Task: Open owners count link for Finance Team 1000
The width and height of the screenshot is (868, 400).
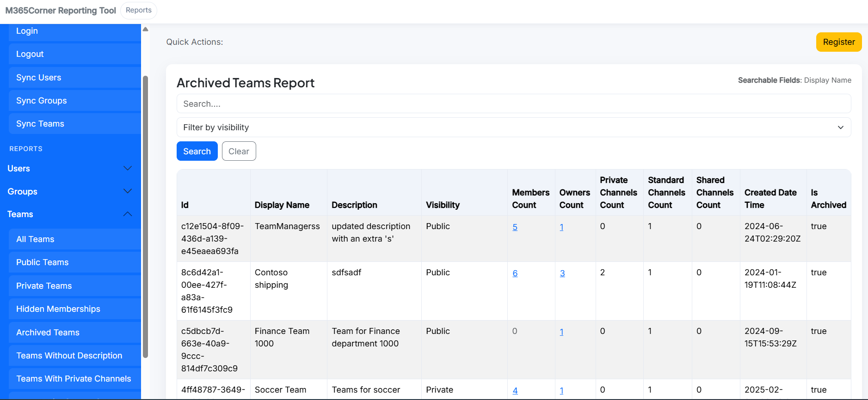Action: (x=561, y=332)
